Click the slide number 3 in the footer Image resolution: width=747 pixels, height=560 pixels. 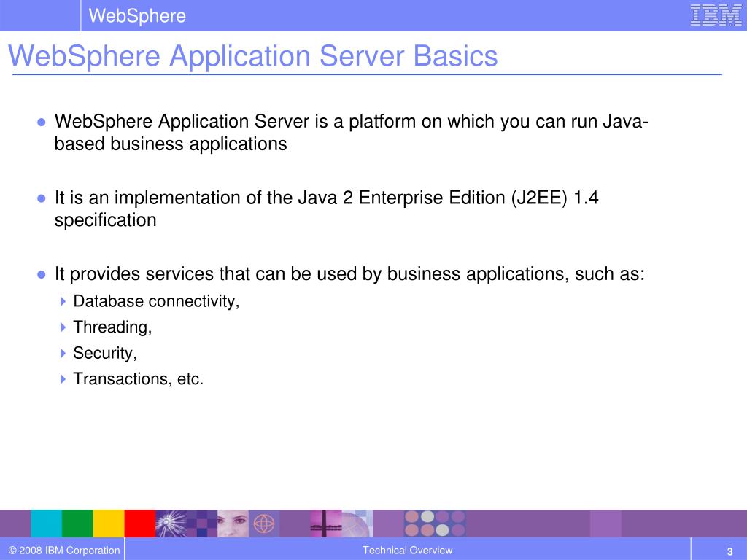(x=729, y=551)
